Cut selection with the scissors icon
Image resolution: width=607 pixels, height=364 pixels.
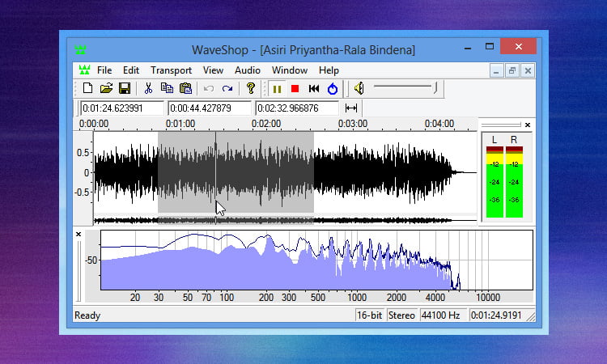(x=148, y=88)
